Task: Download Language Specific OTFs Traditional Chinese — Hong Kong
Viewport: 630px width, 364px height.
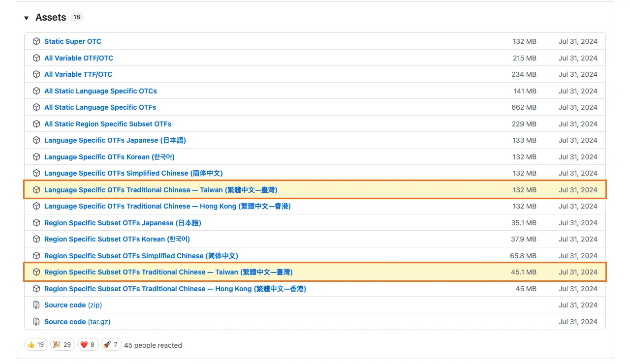Action: (167, 206)
